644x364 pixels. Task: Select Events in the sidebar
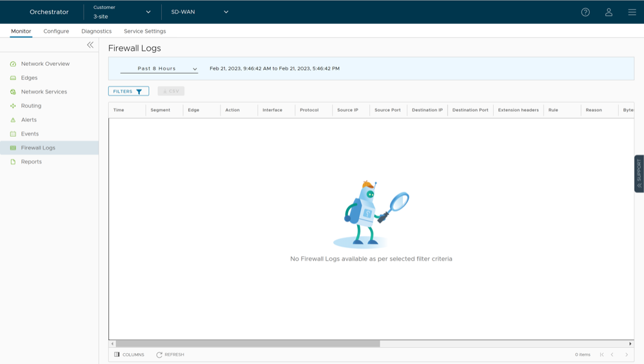(30, 134)
